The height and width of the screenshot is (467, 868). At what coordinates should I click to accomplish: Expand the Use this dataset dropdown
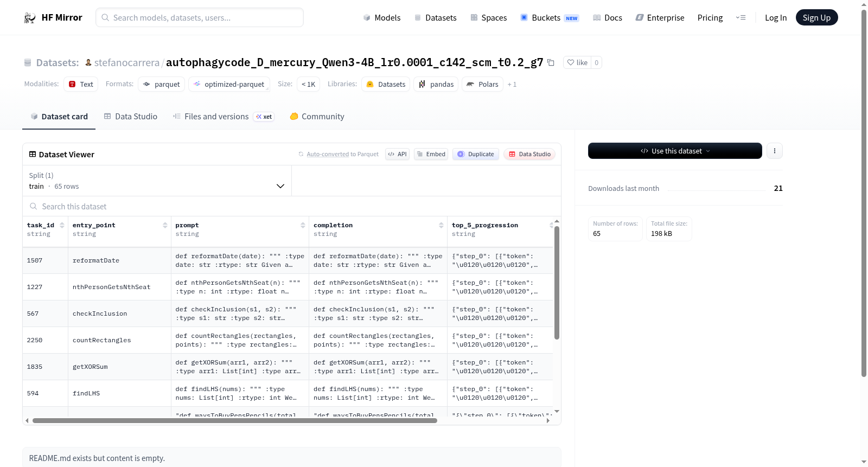[675, 151]
